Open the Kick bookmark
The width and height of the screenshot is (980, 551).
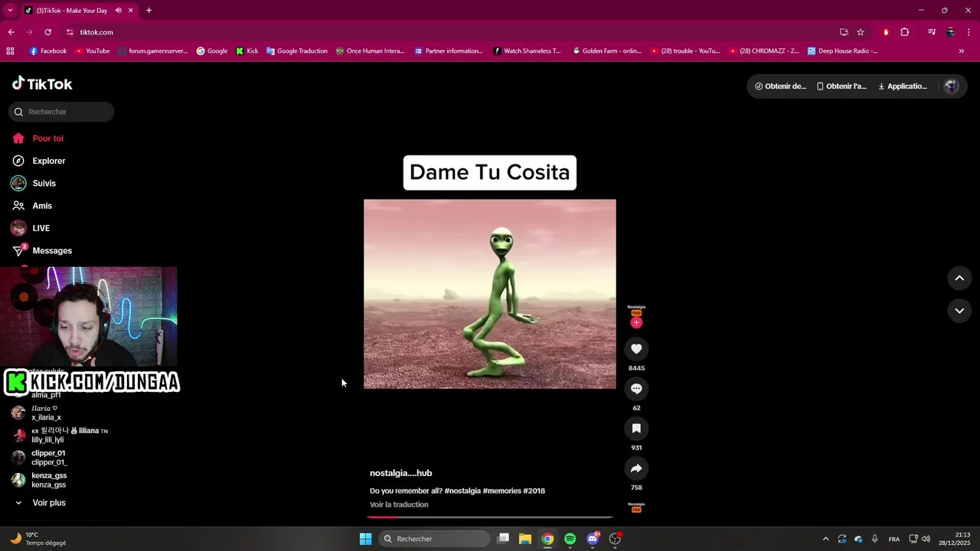[247, 51]
